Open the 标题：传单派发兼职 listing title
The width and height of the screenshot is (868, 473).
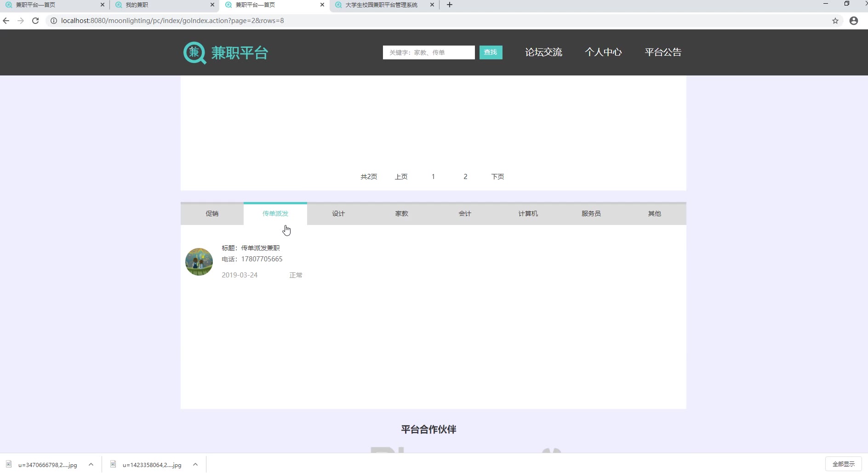pos(251,248)
